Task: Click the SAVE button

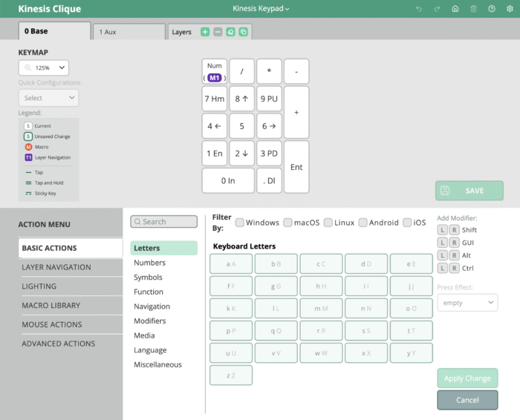Action: pos(469,191)
